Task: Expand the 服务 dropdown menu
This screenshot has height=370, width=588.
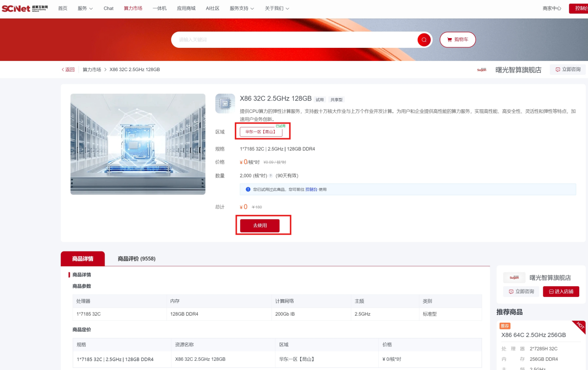Action: point(85,8)
